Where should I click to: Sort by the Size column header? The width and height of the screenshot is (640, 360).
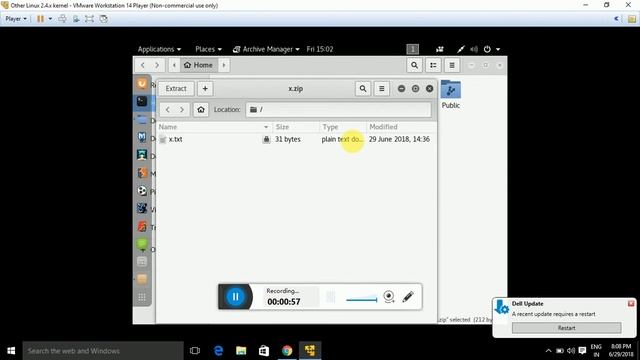296,127
